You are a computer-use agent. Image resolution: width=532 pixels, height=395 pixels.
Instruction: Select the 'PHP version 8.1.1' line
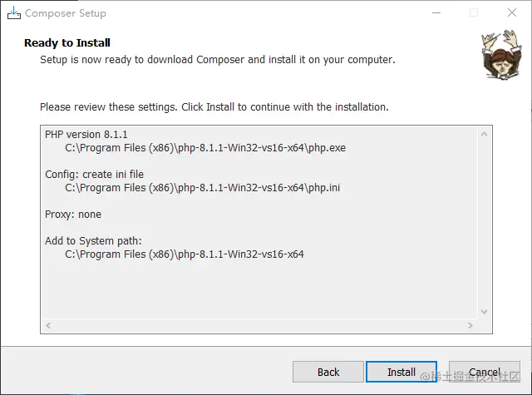coord(86,135)
